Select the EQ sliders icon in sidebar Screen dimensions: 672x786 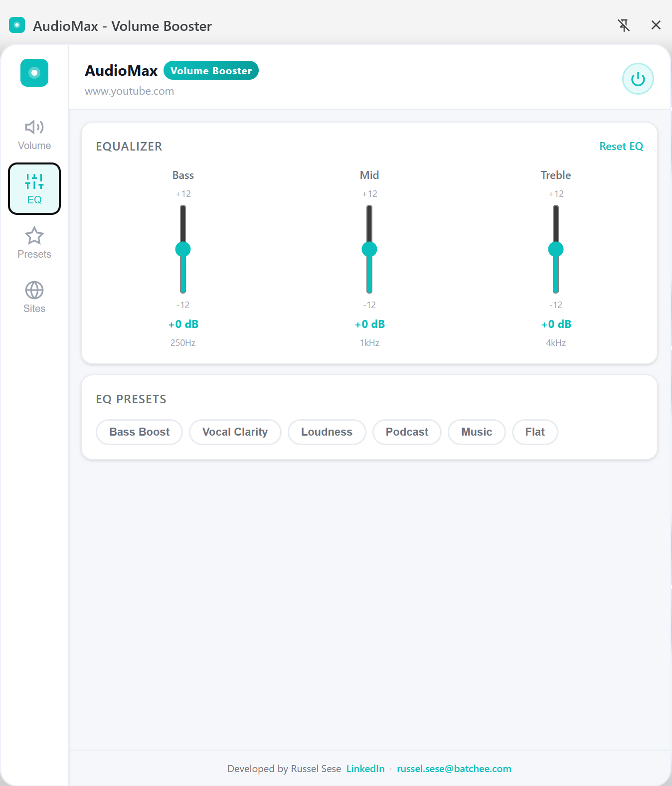coord(34,182)
